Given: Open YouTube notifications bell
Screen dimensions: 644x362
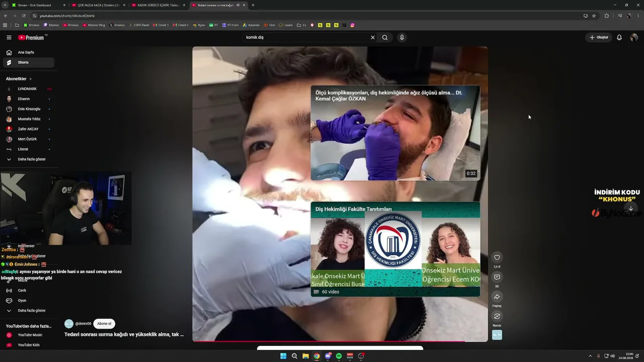Looking at the screenshot, I should 619,37.
